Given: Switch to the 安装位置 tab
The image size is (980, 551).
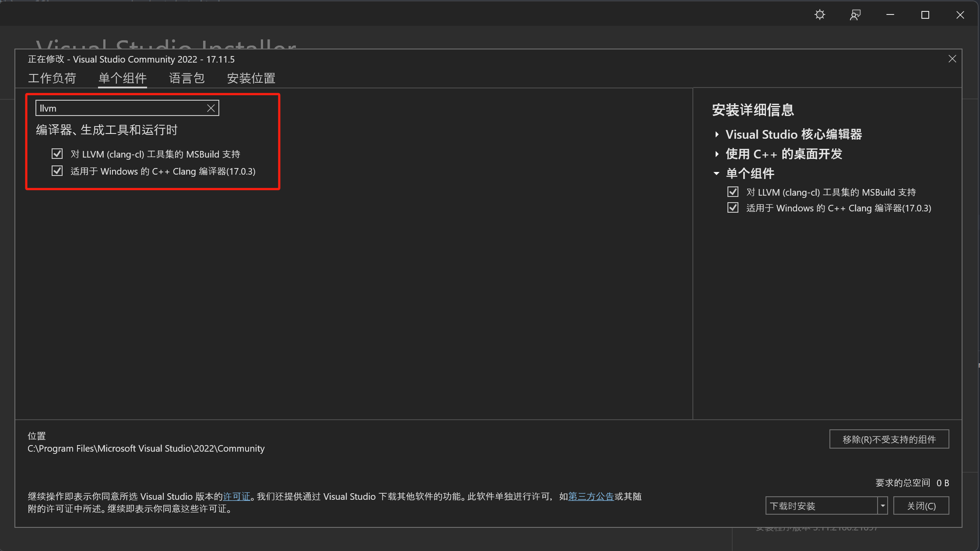Looking at the screenshot, I should [x=251, y=78].
